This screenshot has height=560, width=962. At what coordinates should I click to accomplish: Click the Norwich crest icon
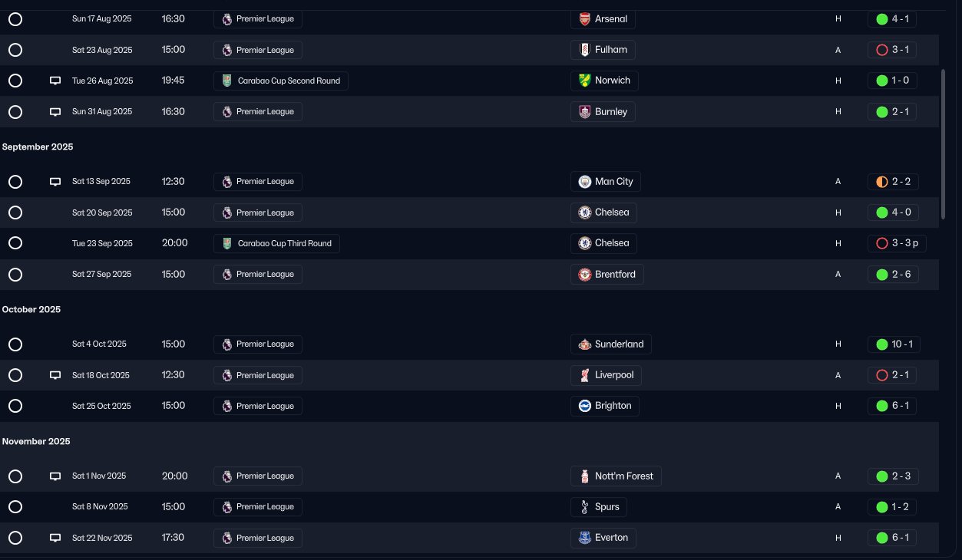(584, 81)
